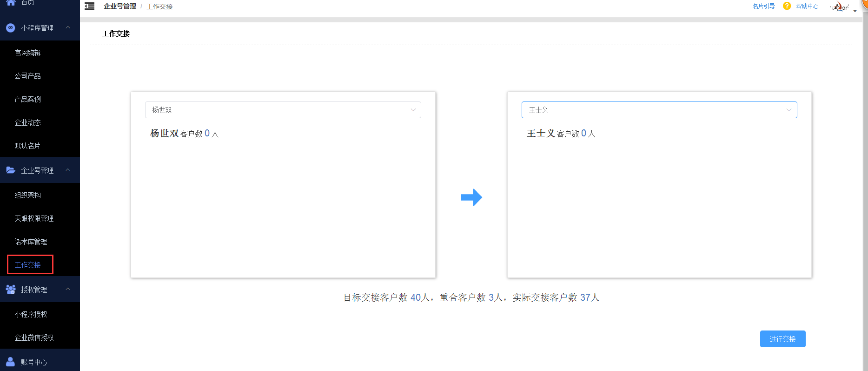The height and width of the screenshot is (371, 868).
Task: Click the yellow help question mark icon
Action: [x=787, y=6]
